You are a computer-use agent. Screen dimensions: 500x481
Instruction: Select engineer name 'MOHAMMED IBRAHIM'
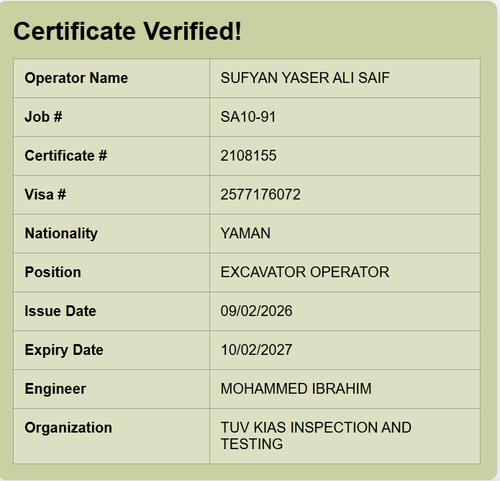[x=296, y=389]
